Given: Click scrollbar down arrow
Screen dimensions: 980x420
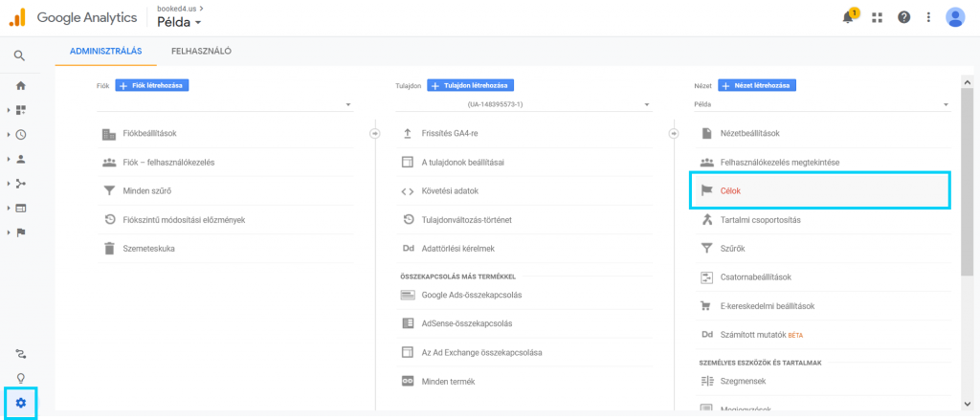Looking at the screenshot, I should (x=968, y=403).
